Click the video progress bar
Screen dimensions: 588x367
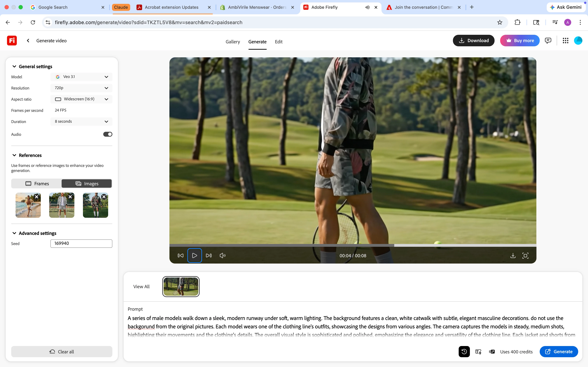(x=353, y=245)
